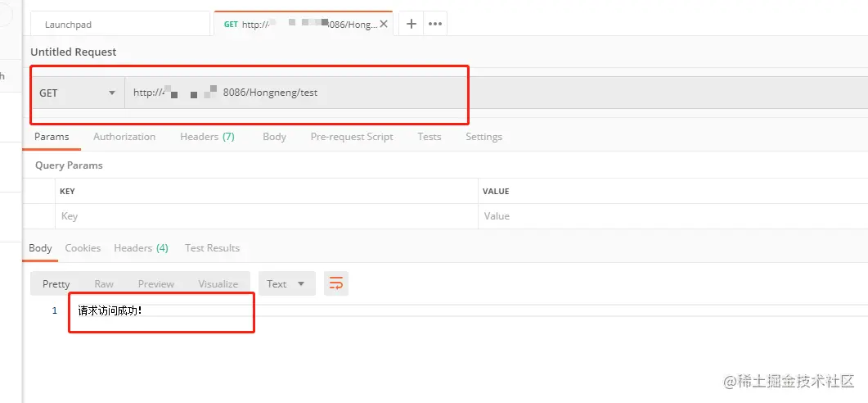
Task: Close the GET request tab
Action: coord(383,25)
